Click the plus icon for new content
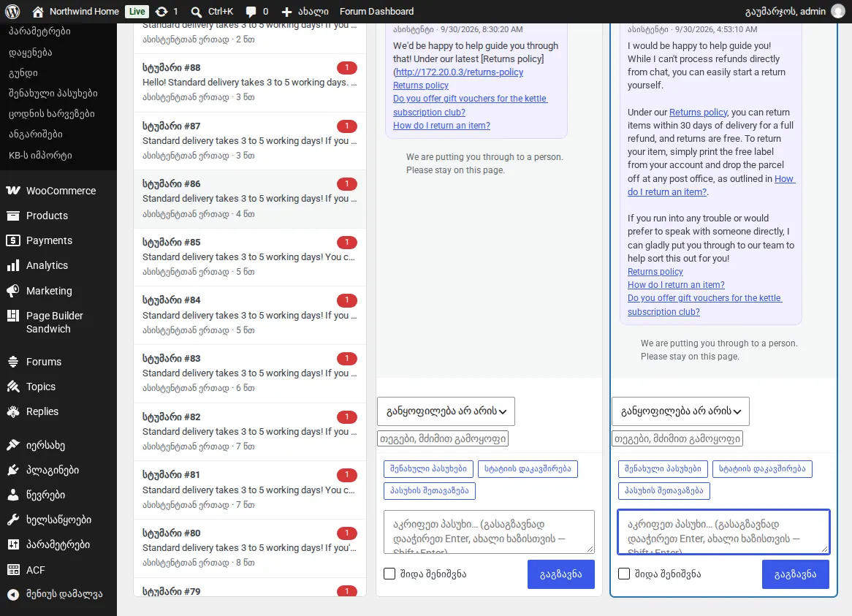Image resolution: width=852 pixels, height=616 pixels. coord(287,12)
